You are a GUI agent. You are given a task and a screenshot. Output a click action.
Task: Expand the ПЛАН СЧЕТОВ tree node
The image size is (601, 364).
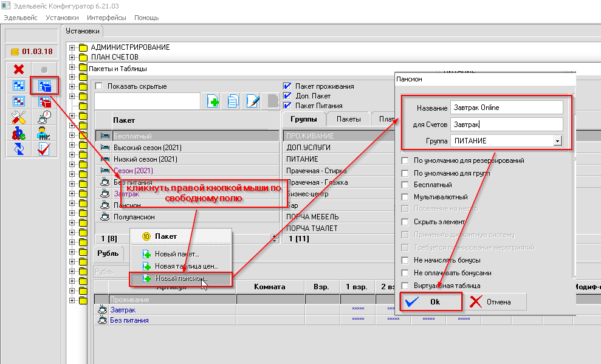tap(72, 57)
